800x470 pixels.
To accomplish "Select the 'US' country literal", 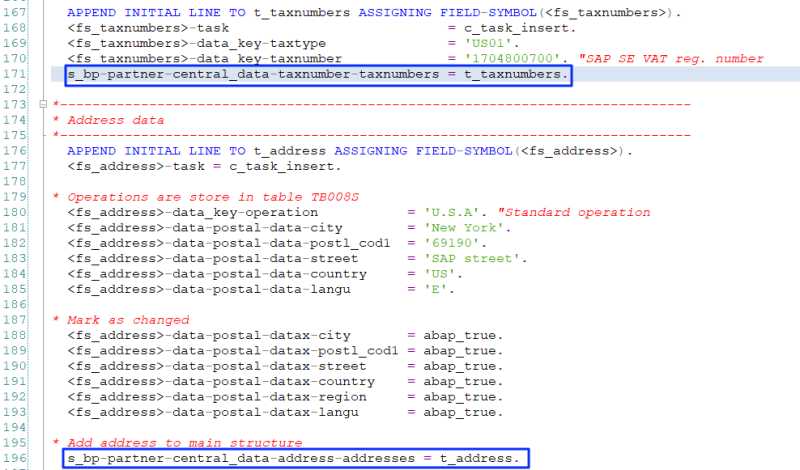I will point(439,274).
